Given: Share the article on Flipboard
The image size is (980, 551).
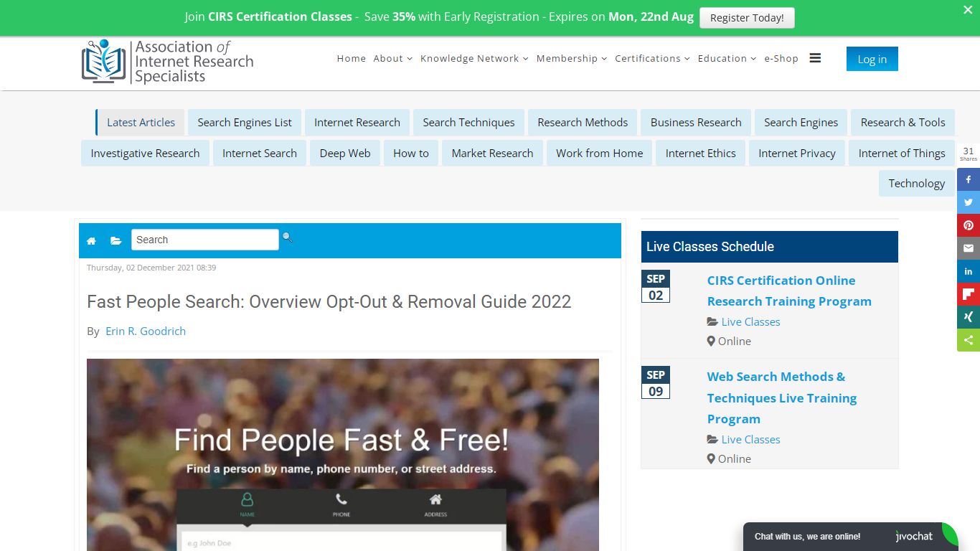Looking at the screenshot, I should 969,294.
